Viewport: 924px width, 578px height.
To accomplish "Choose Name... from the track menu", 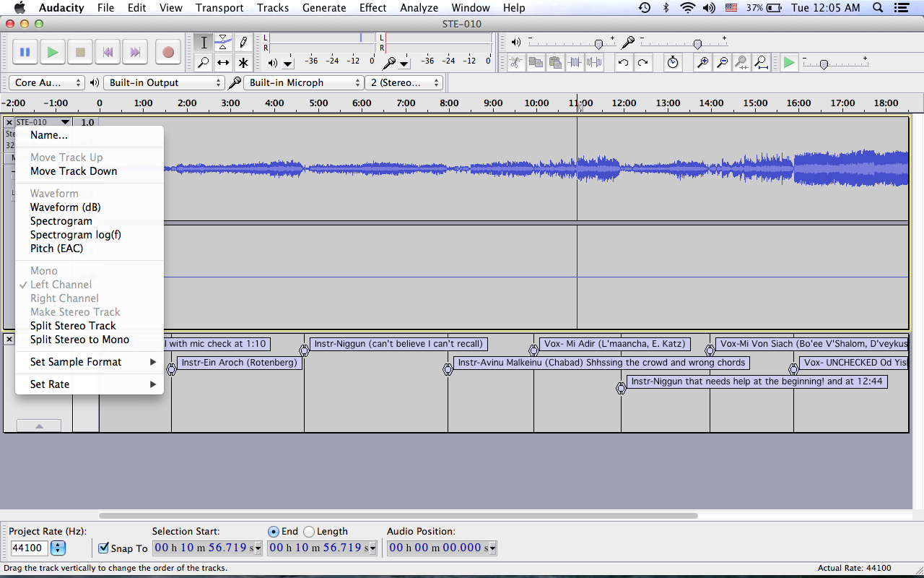I will [90, 135].
